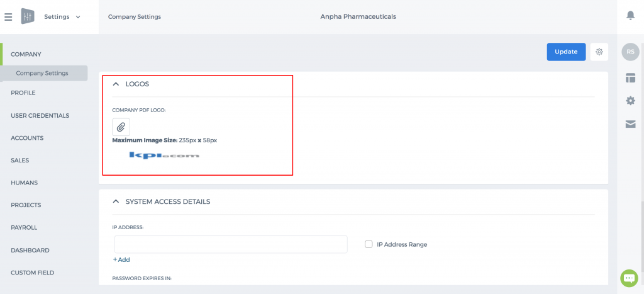Image resolution: width=644 pixels, height=294 pixels.
Task: Click the paperclip attach logo icon
Action: click(x=121, y=127)
